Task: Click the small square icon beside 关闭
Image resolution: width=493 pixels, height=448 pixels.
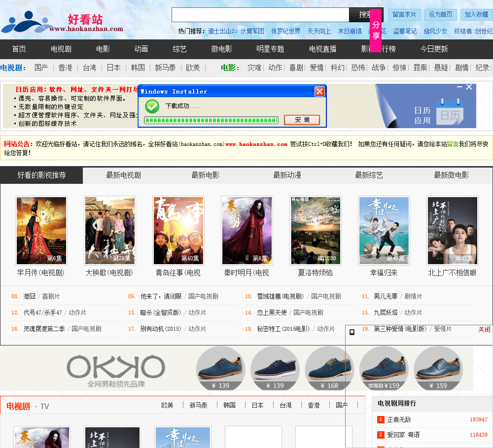Action: (352, 332)
